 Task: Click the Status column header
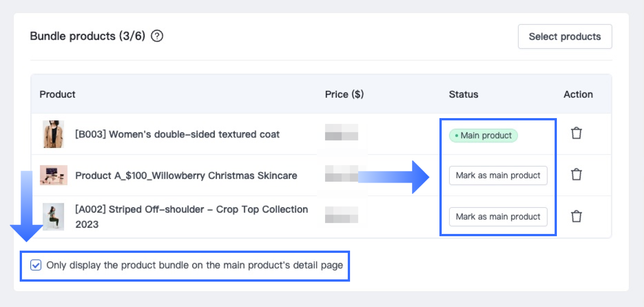coord(463,94)
